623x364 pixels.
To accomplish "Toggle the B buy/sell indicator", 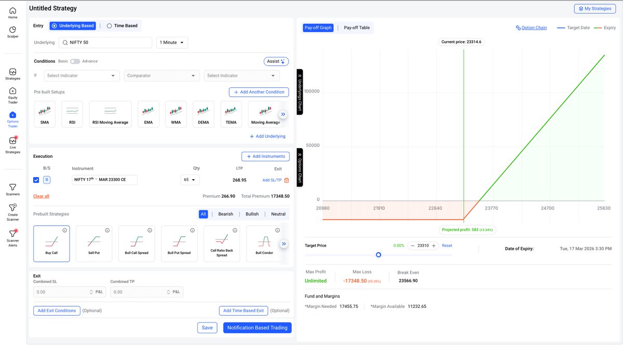I will tap(47, 180).
